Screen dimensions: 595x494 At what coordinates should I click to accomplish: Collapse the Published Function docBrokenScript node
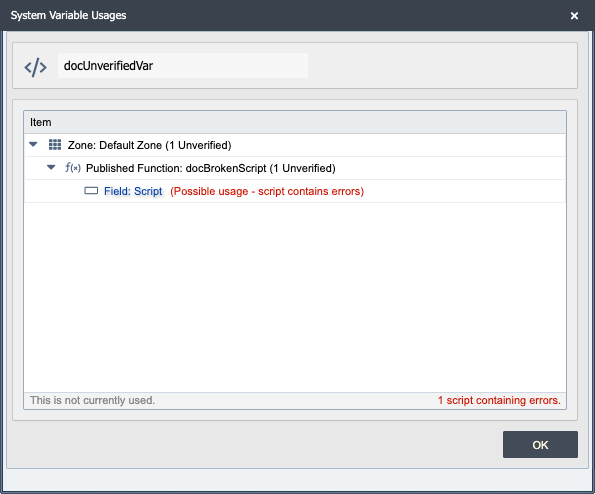click(51, 167)
